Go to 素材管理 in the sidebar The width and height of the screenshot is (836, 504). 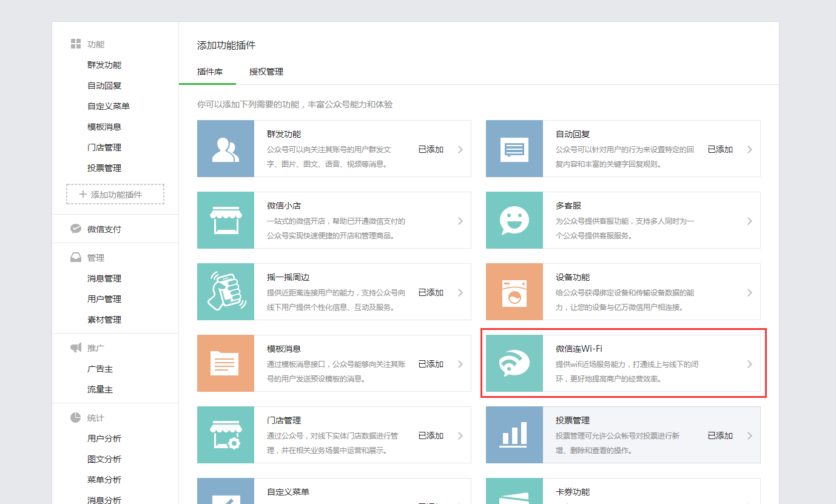coord(104,320)
